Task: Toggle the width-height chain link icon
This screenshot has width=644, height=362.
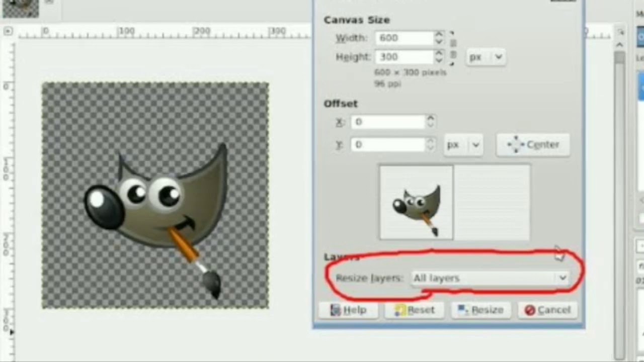Action: click(x=452, y=48)
